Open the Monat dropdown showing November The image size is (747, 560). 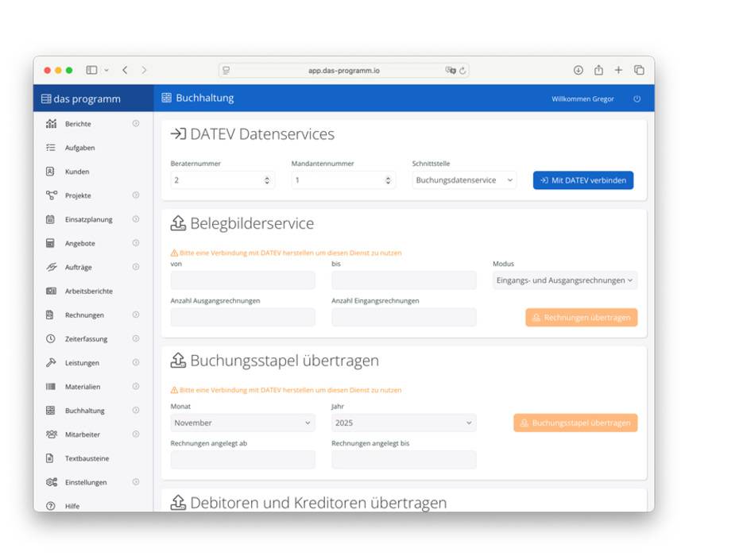coord(242,423)
